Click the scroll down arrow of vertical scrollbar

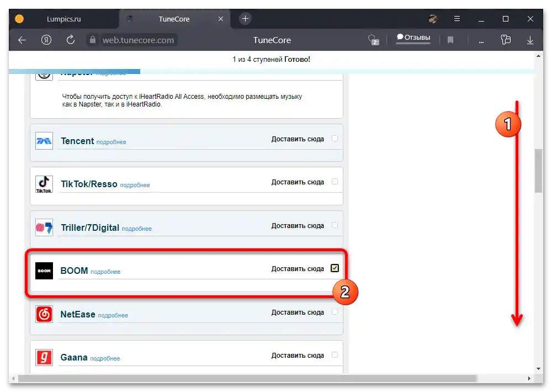(x=538, y=369)
